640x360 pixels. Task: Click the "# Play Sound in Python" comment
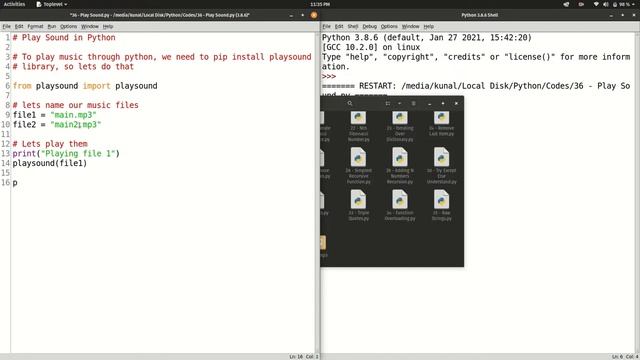coord(64,38)
